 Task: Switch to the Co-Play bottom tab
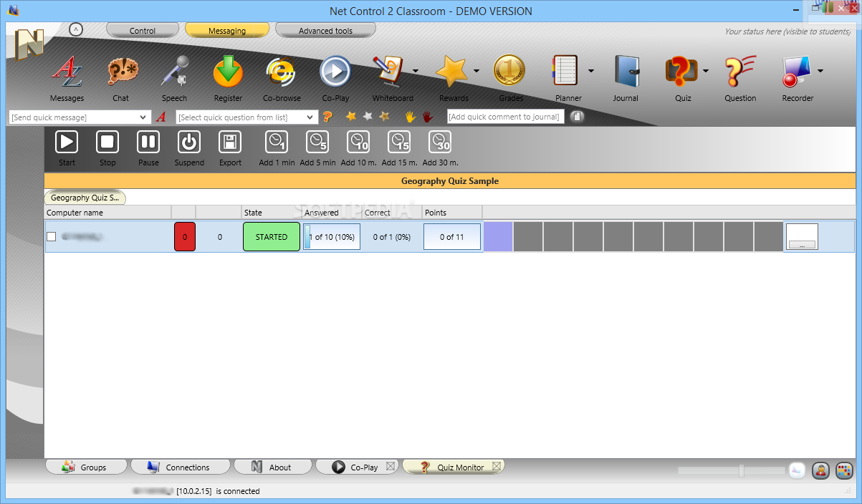[x=357, y=467]
